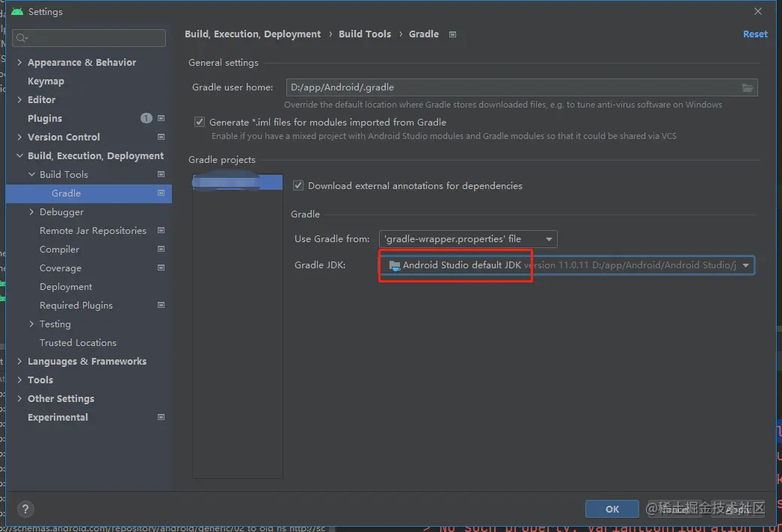Click project-level icon next to Gradle breadcrumb
Image resolution: width=782 pixels, height=532 pixels.
[452, 34]
